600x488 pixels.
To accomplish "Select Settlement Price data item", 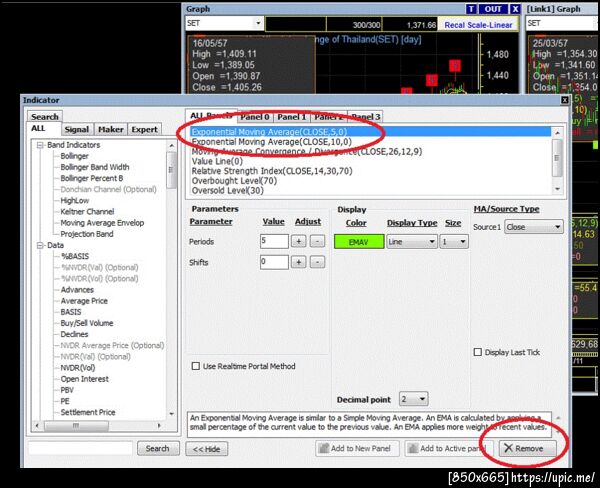I will 88,412.
